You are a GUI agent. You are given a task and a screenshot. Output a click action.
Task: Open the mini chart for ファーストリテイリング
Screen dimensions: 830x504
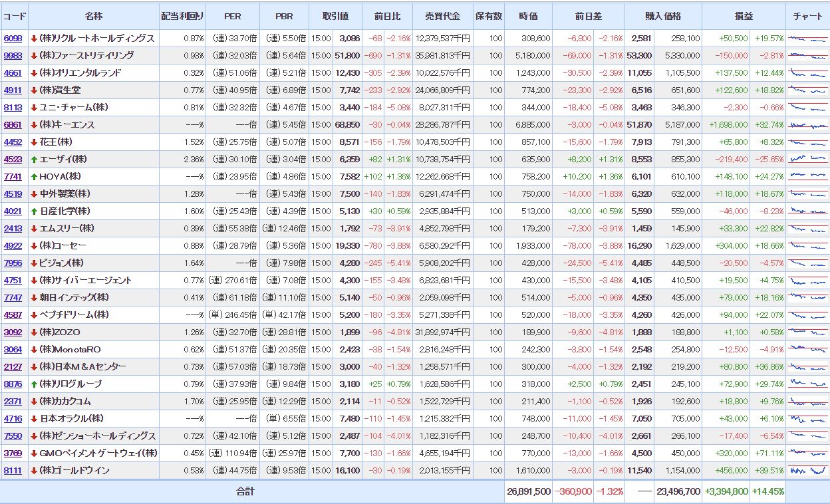(x=807, y=56)
